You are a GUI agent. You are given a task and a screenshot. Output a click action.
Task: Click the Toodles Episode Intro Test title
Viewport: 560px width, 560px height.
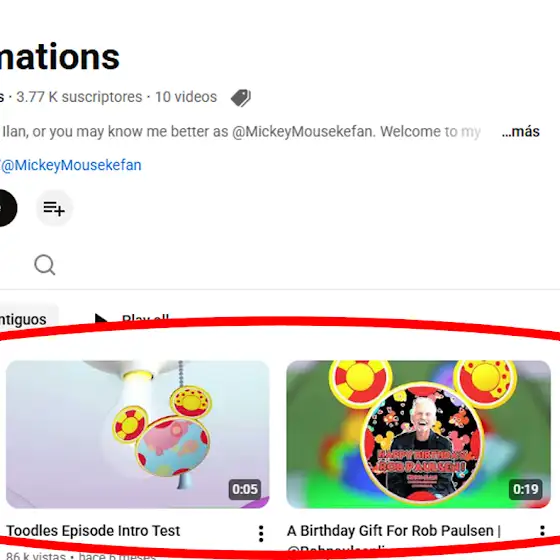(93, 531)
